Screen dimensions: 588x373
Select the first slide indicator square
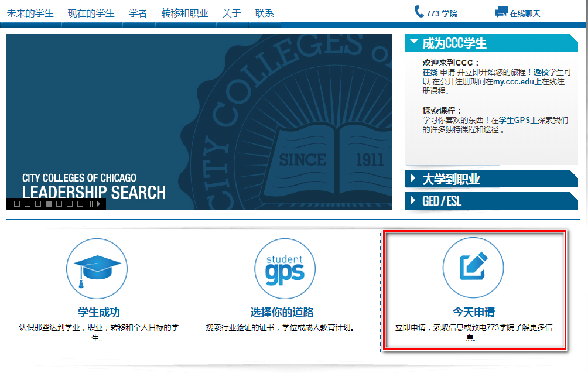tap(17, 204)
